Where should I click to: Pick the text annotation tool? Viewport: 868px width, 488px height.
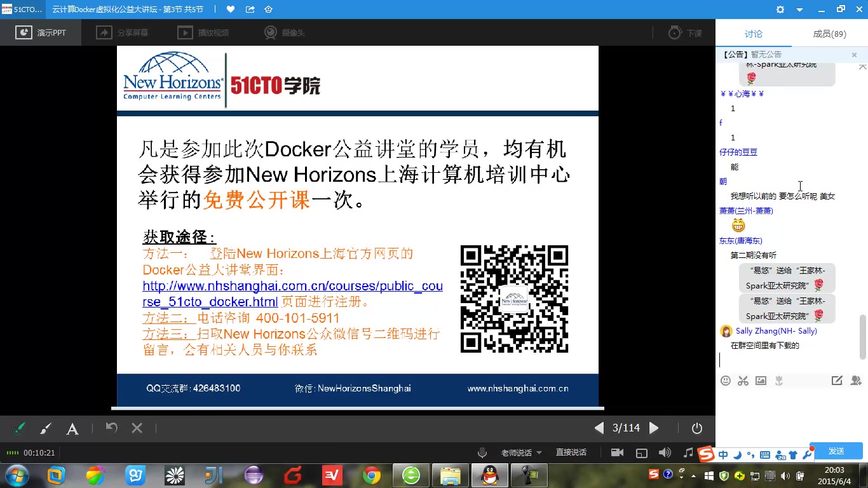(x=72, y=428)
